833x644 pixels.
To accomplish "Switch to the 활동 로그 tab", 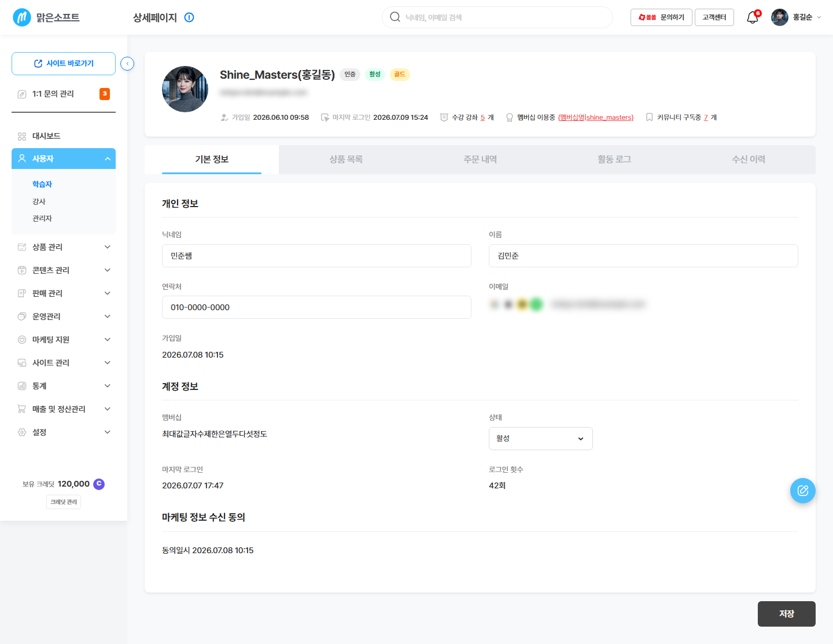I will coord(614,159).
